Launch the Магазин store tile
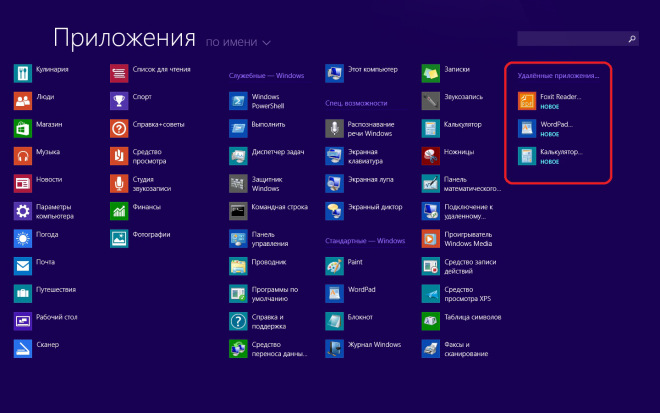The image size is (660, 413). [x=23, y=128]
